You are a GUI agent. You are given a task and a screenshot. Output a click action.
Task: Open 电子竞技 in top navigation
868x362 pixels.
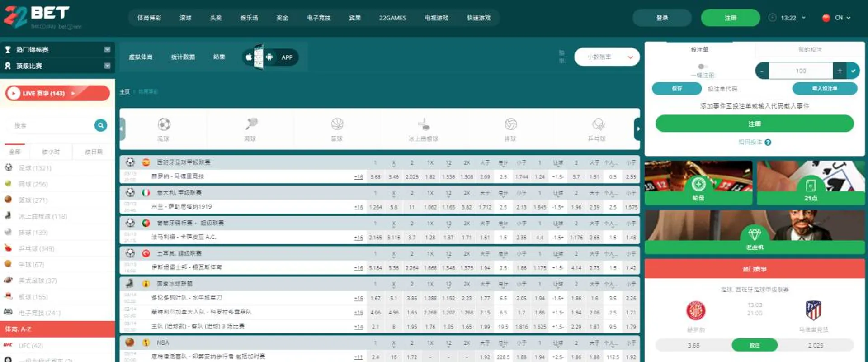click(x=319, y=18)
